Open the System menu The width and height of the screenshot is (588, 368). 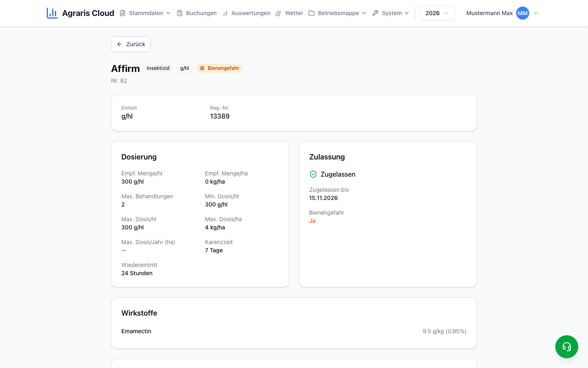[391, 13]
